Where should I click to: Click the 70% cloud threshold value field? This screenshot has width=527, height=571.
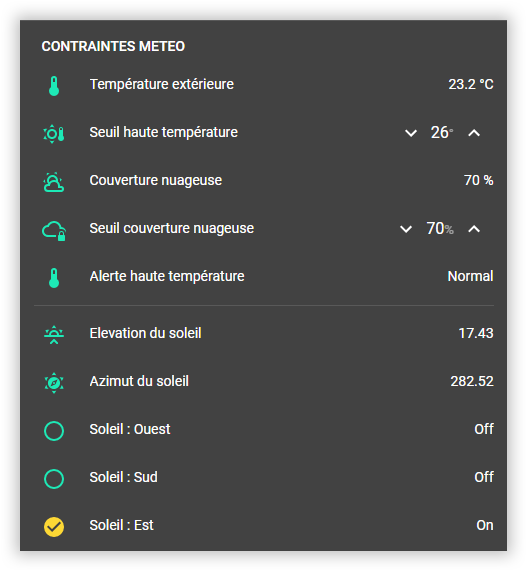440,229
